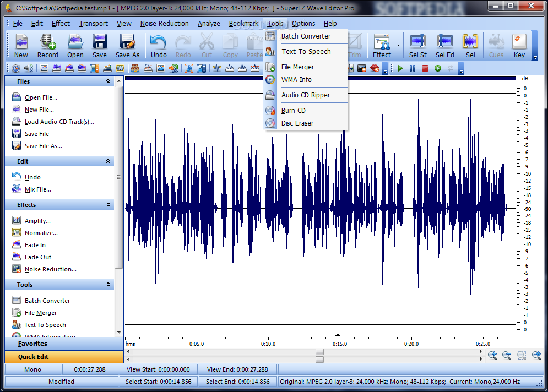Image resolution: width=548 pixels, height=392 pixels.
Task: Click Save File As... in the Files panel
Action: pos(44,146)
